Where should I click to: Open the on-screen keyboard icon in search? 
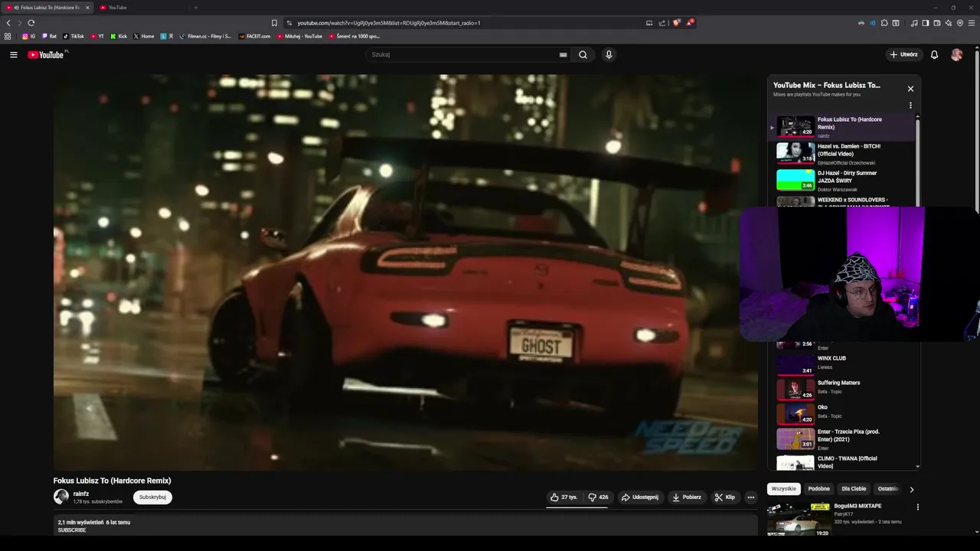tap(563, 54)
